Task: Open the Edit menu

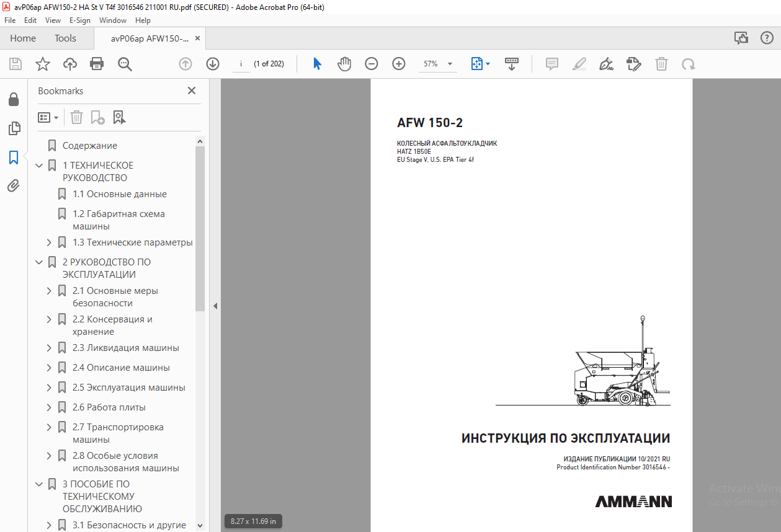Action: (30, 20)
